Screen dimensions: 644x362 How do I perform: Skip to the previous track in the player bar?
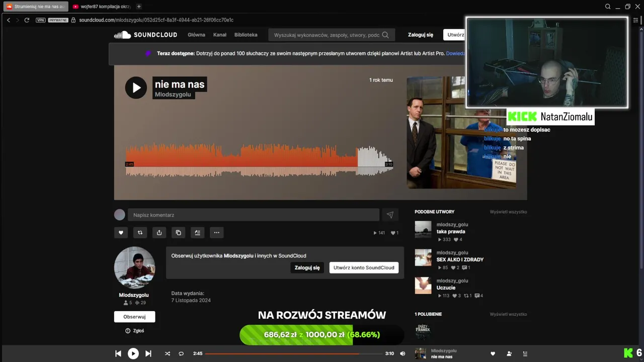coord(118,353)
